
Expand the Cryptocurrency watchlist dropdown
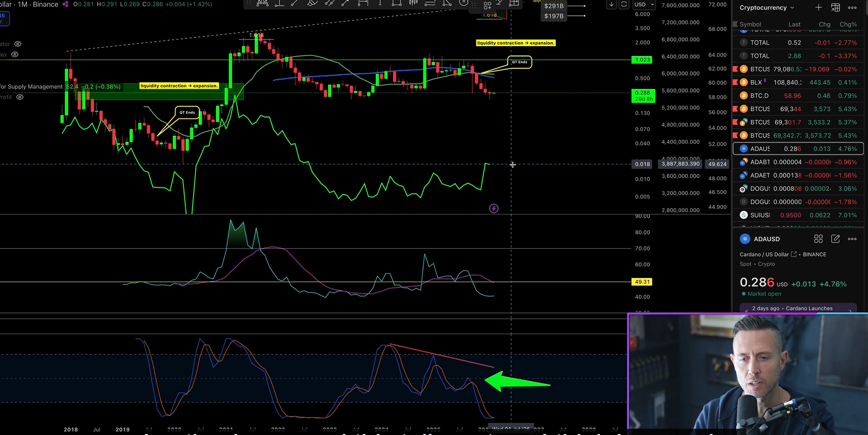[792, 7]
